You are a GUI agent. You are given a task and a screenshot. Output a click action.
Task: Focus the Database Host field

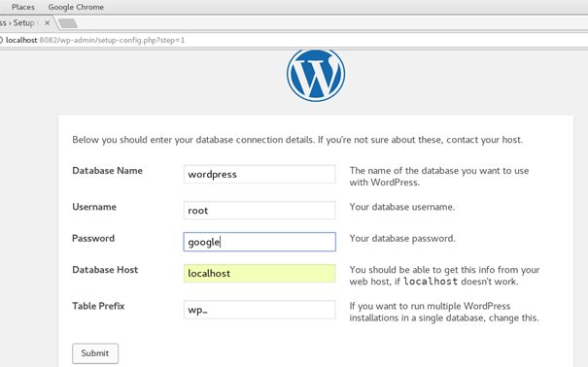tap(259, 274)
